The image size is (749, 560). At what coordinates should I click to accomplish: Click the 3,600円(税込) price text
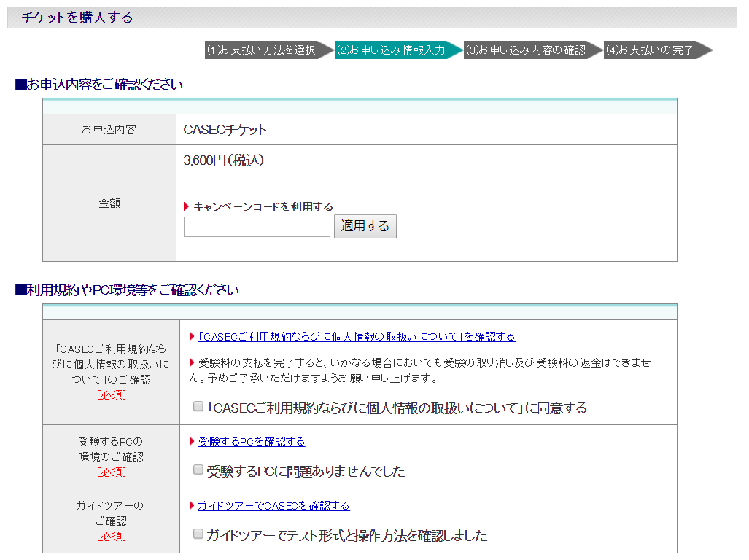tap(223, 161)
